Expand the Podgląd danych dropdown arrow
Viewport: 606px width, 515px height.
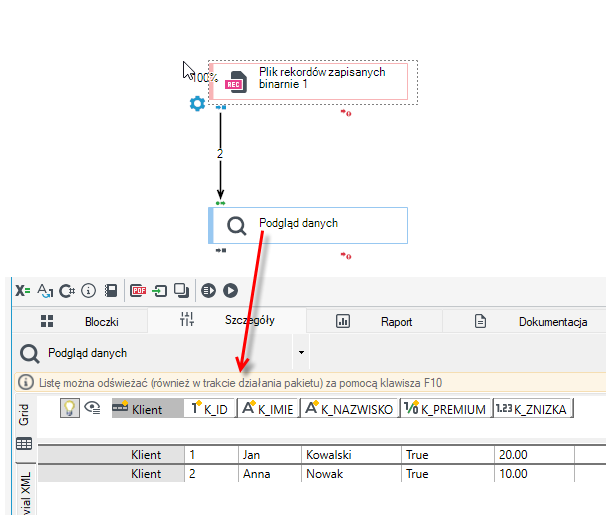tap(301, 352)
